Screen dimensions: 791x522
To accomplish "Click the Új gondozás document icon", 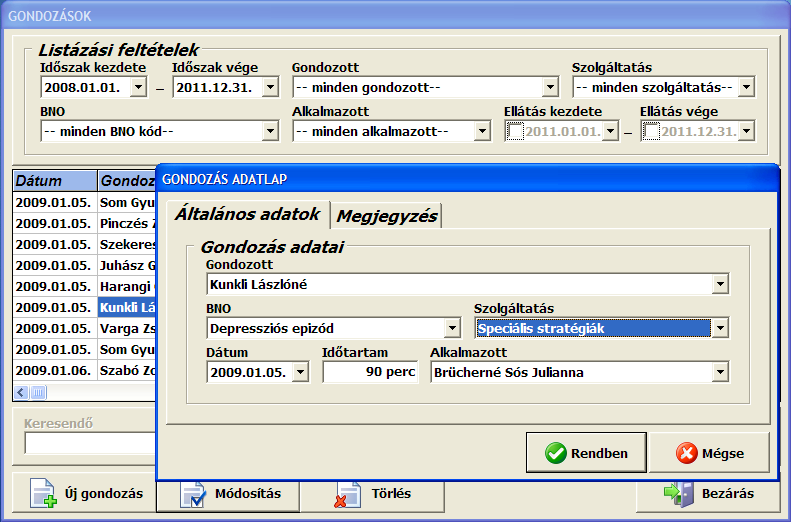I will 41,493.
